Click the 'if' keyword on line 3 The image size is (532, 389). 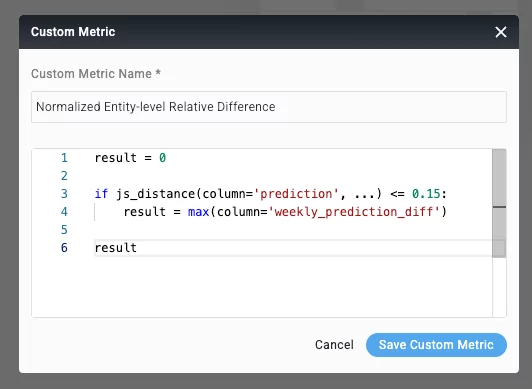(101, 194)
